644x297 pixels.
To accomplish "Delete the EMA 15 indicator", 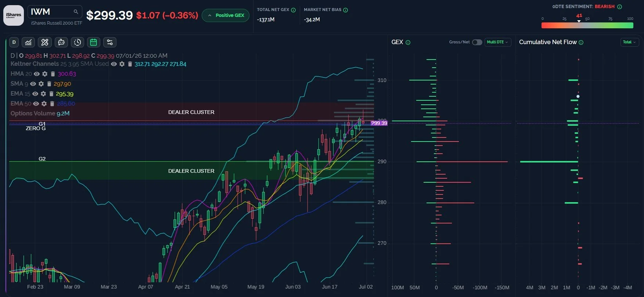I will (51, 94).
